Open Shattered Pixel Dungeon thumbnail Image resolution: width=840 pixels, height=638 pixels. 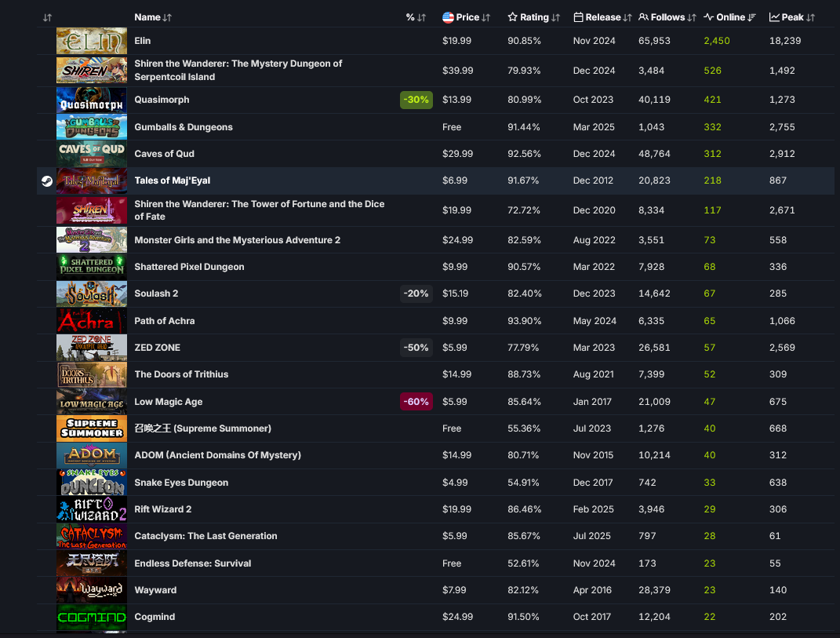pyautogui.click(x=92, y=267)
